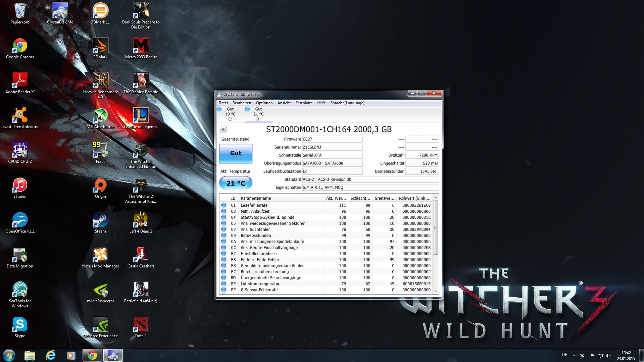This screenshot has width=644, height=362.
Task: Launch the Skype desktop shortcut
Action: [x=20, y=327]
